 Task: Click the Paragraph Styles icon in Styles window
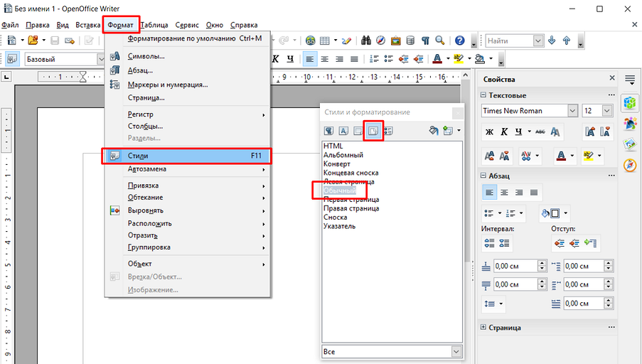(x=329, y=130)
